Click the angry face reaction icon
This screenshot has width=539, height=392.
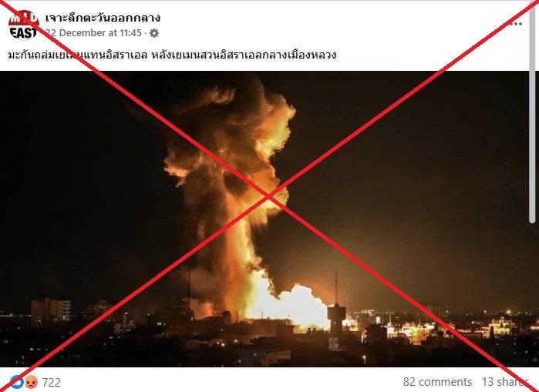coord(31,382)
